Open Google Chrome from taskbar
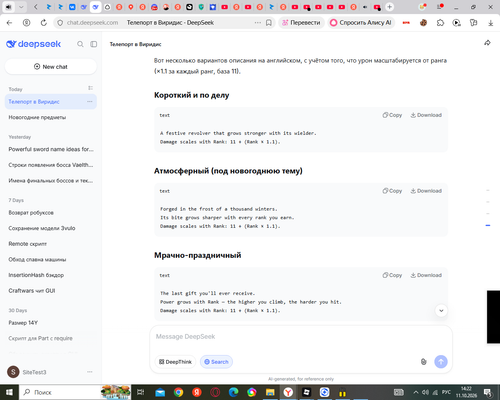The width and height of the screenshot is (500, 400). pyautogui.click(x=178, y=392)
